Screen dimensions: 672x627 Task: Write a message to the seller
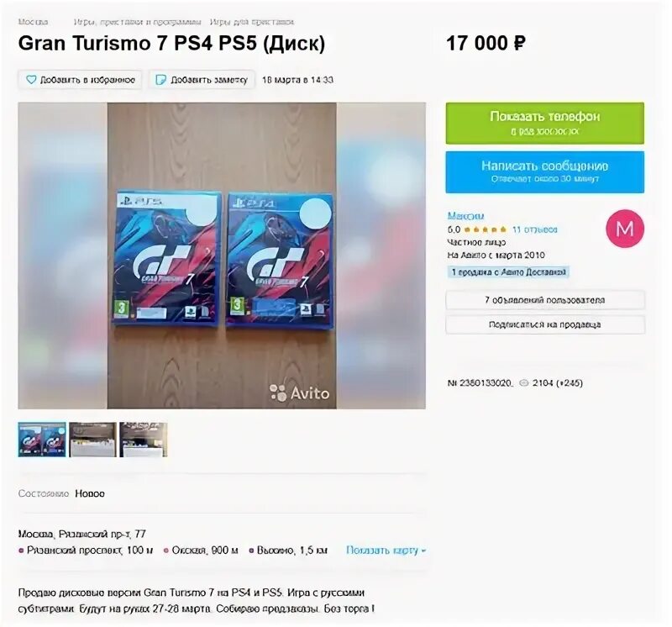(x=544, y=172)
